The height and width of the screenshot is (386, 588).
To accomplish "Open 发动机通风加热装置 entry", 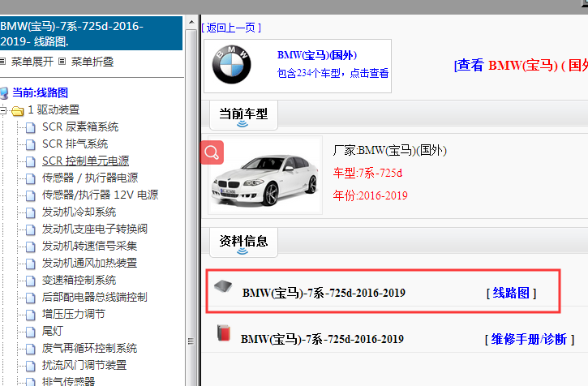I will pos(90,263).
